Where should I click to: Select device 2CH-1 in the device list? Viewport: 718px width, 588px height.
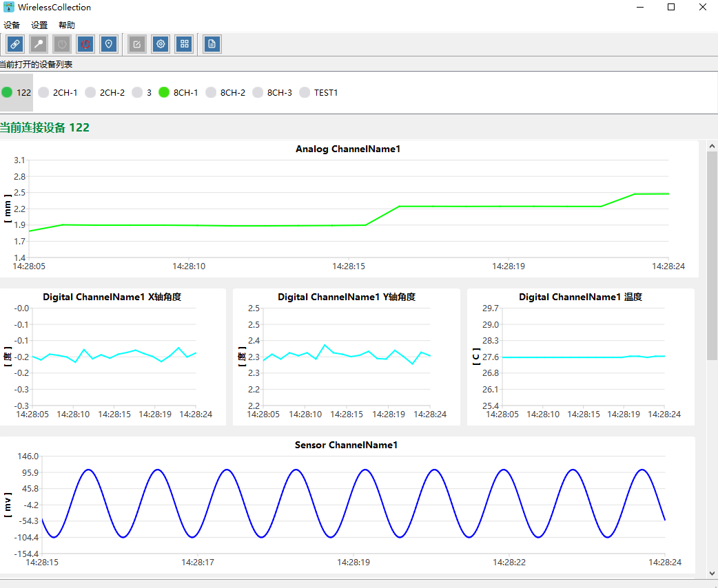click(x=58, y=92)
